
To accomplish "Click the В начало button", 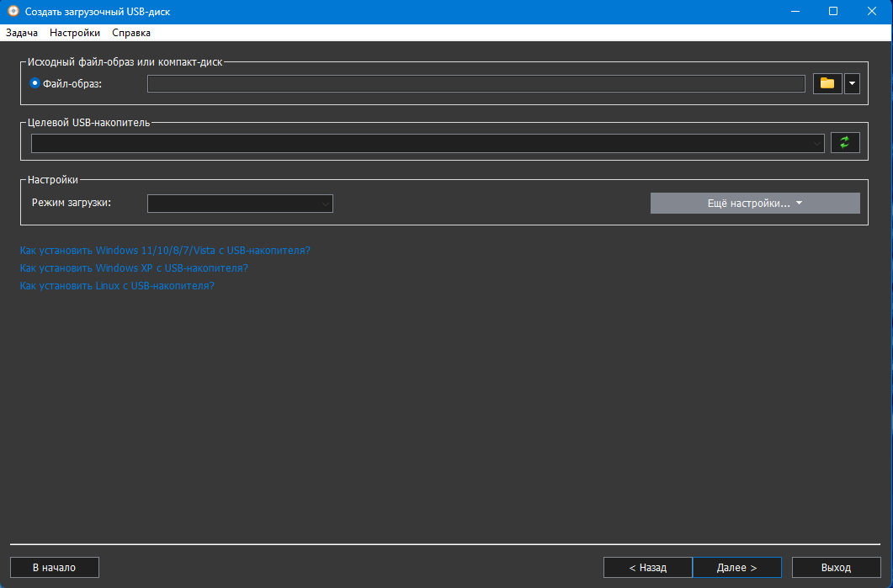I will pyautogui.click(x=55, y=568).
